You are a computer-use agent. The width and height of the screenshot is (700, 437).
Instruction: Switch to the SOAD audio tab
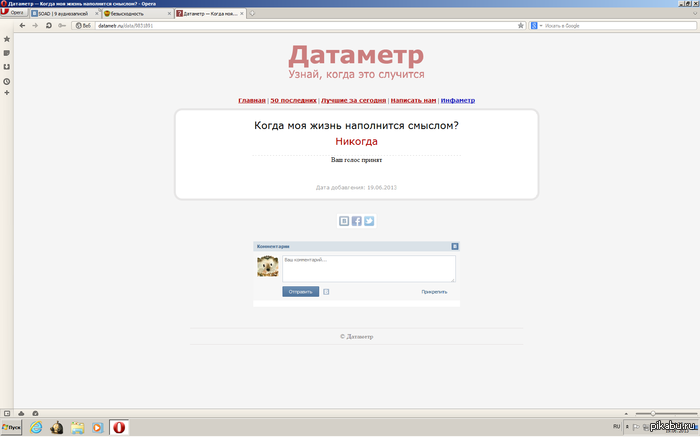65,14
